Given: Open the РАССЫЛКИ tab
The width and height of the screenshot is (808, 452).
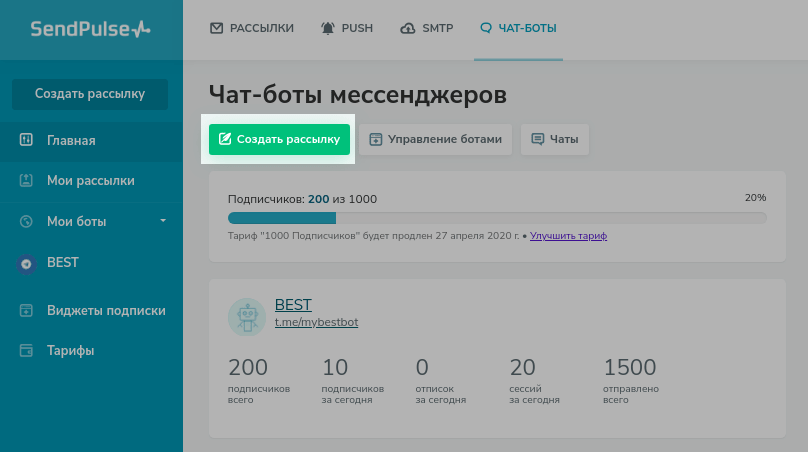Looking at the screenshot, I should tap(251, 28).
